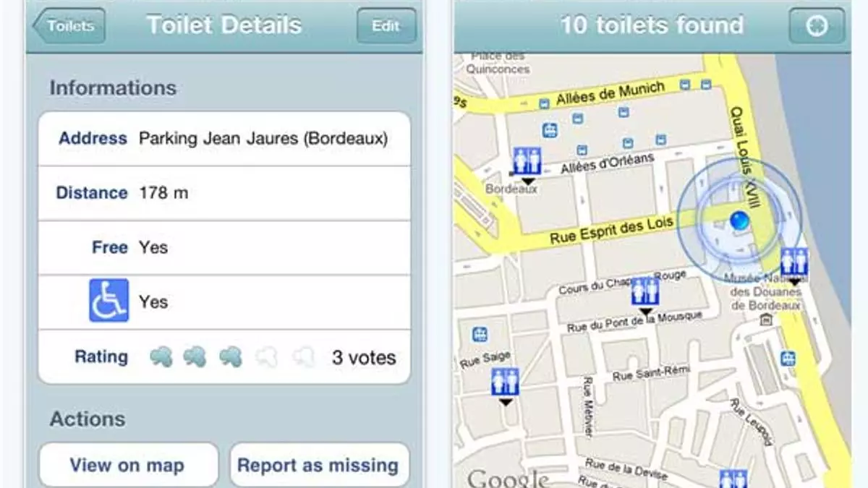
Task: Tap the wheelchair accessibility icon
Action: pyautogui.click(x=109, y=301)
